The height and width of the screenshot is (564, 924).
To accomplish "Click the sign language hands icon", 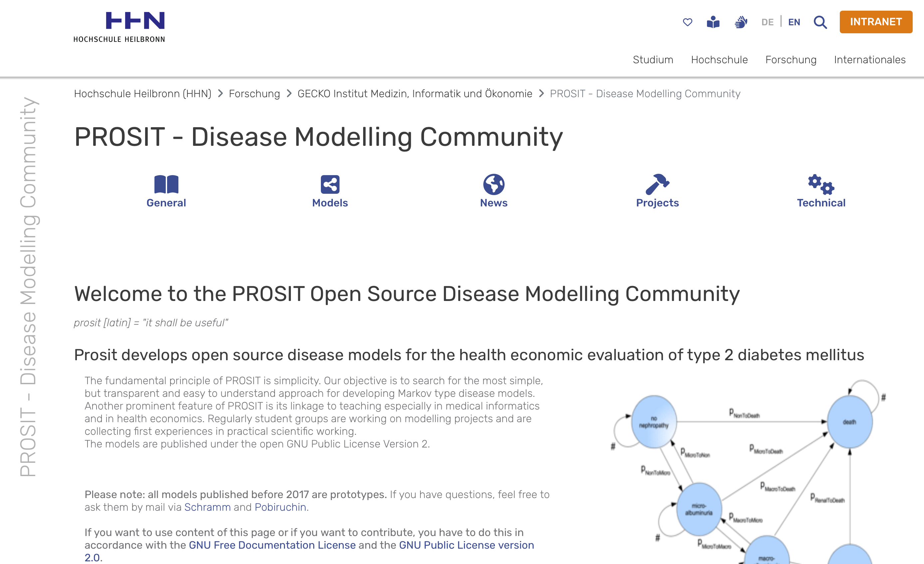I will pos(741,22).
